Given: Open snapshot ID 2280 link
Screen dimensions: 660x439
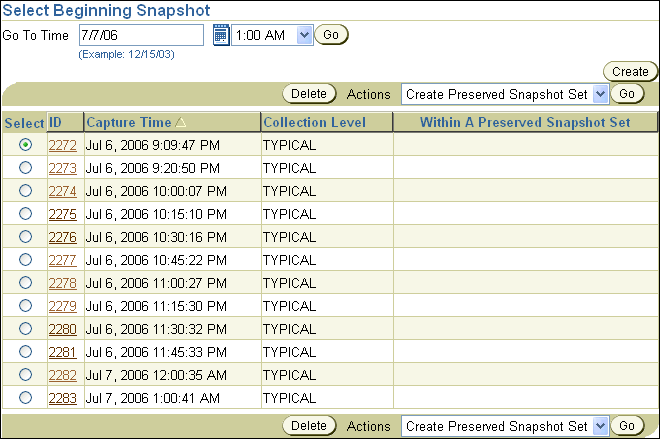Looking at the screenshot, I should [x=62, y=329].
